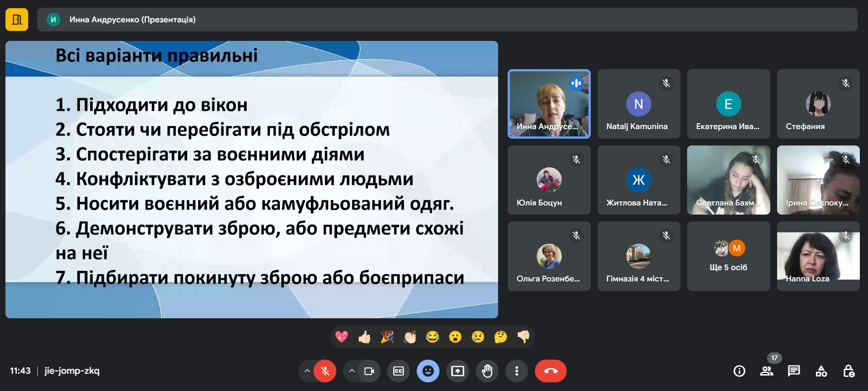Image resolution: width=868 pixels, height=391 pixels.
Task: Toggle the camera on or off
Action: tap(369, 371)
